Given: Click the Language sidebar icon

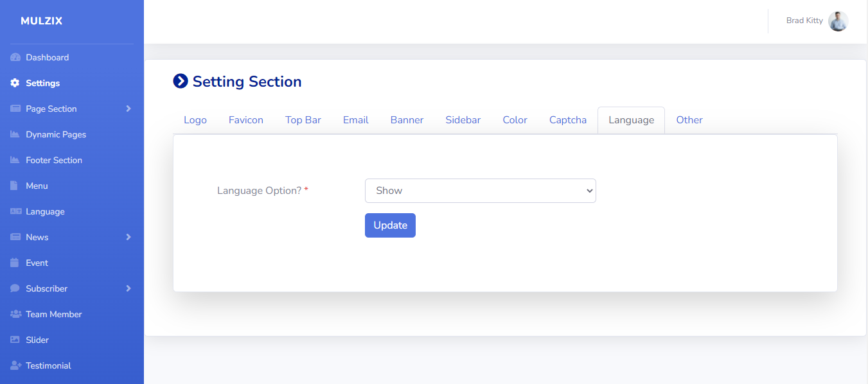Looking at the screenshot, I should [16, 211].
